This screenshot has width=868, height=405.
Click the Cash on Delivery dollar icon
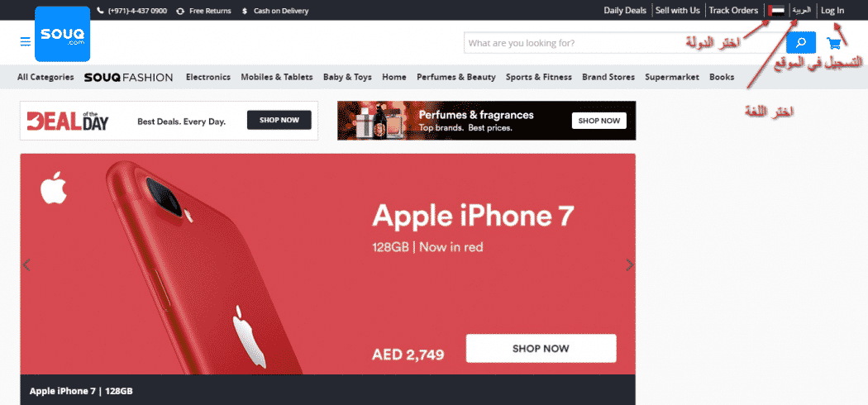point(245,11)
